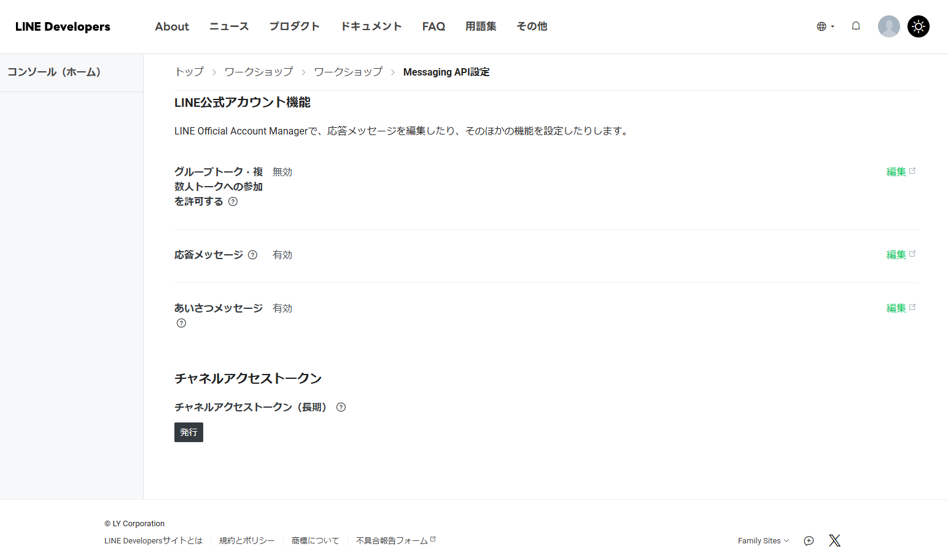Open the プロダクト navigation menu
This screenshot has height=560, width=948.
294,26
